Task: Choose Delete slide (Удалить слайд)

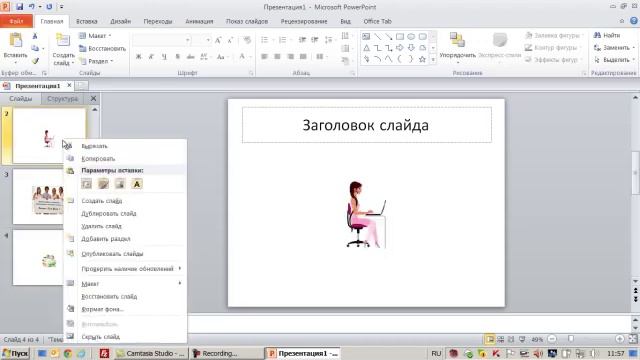Action: (x=125, y=226)
